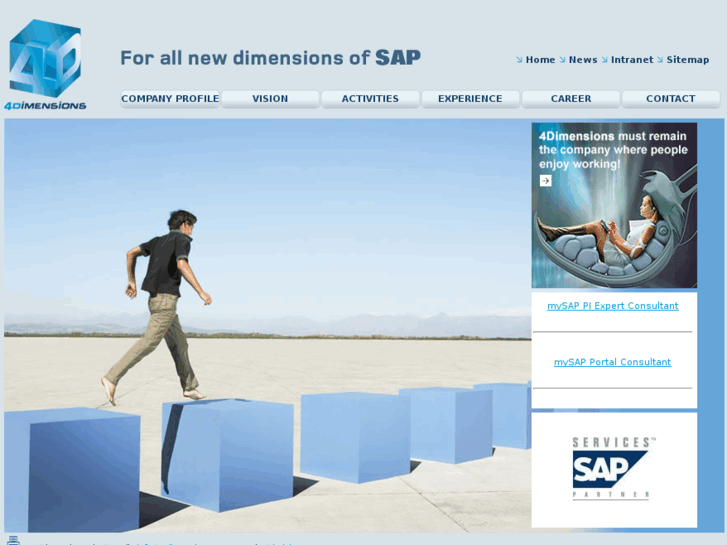Go to the Activities section

coord(370,99)
